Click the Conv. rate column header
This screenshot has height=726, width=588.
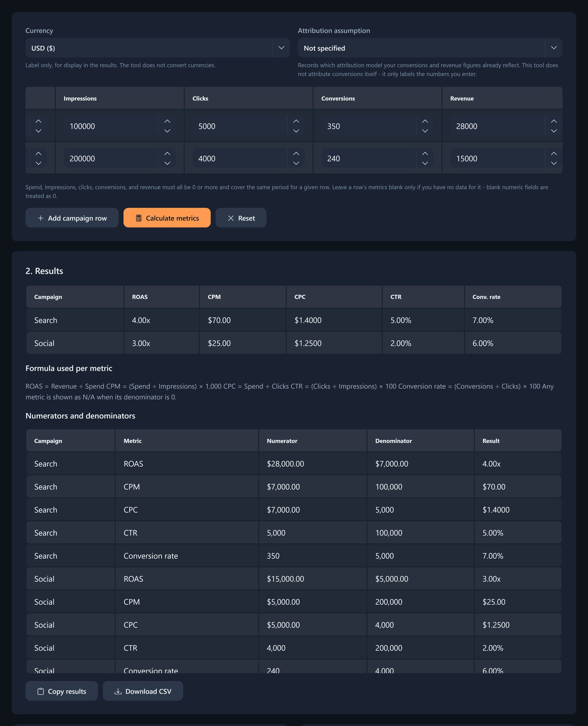coord(513,297)
